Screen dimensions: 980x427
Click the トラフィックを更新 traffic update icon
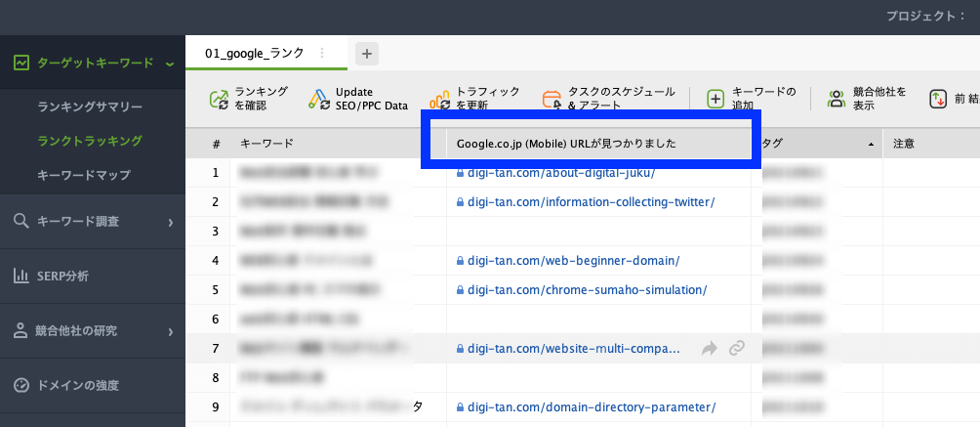pyautogui.click(x=440, y=99)
